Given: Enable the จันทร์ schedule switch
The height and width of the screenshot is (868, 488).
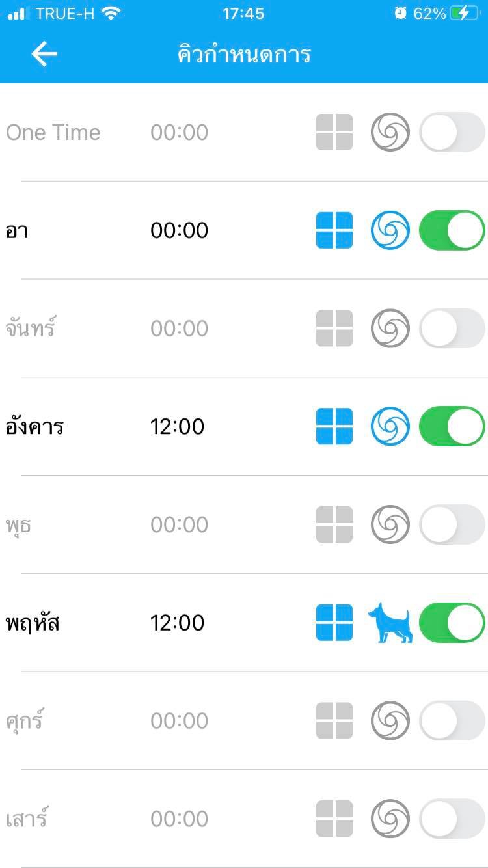Looking at the screenshot, I should pyautogui.click(x=452, y=328).
